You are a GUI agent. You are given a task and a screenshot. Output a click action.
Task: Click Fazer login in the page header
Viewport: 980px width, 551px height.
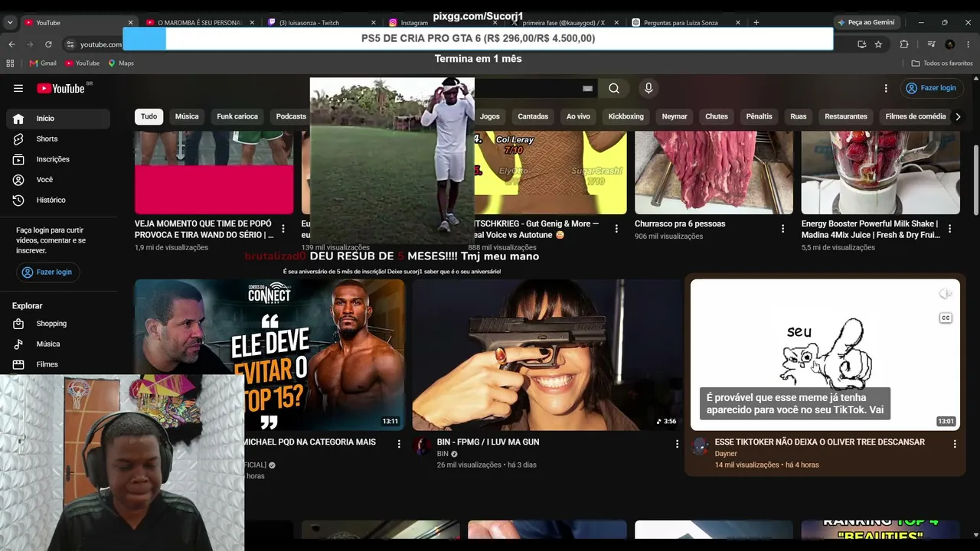pos(930,88)
